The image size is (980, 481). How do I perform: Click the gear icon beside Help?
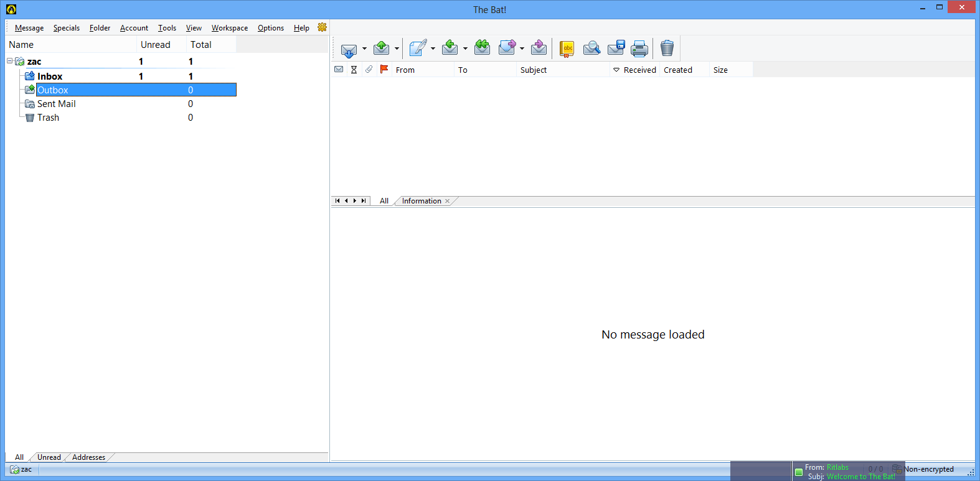[x=322, y=27]
